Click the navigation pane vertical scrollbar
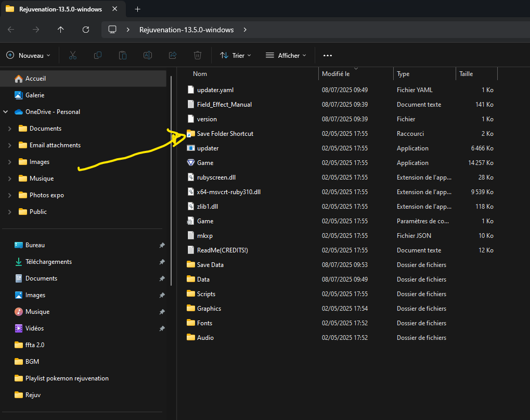 (171, 181)
